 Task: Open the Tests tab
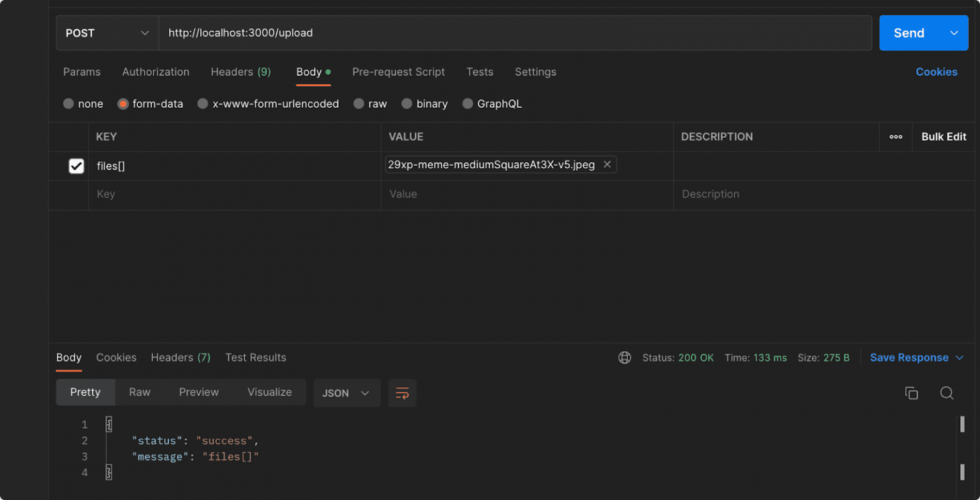(480, 72)
